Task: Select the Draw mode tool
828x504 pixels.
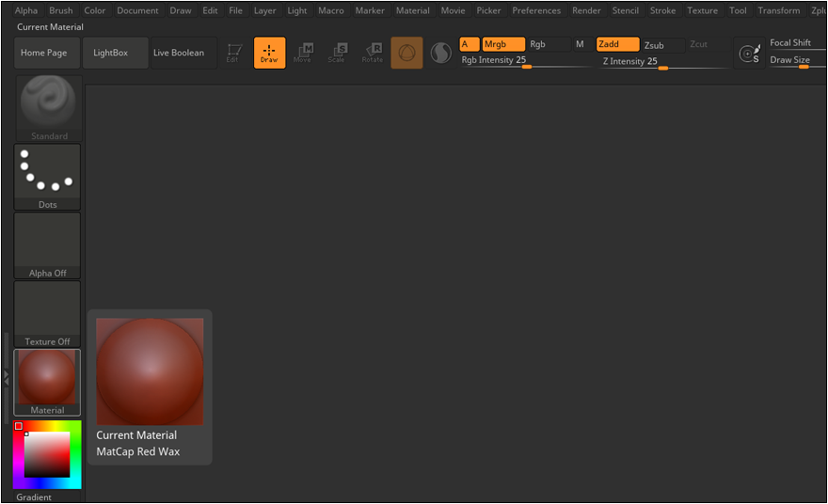Action: click(269, 53)
